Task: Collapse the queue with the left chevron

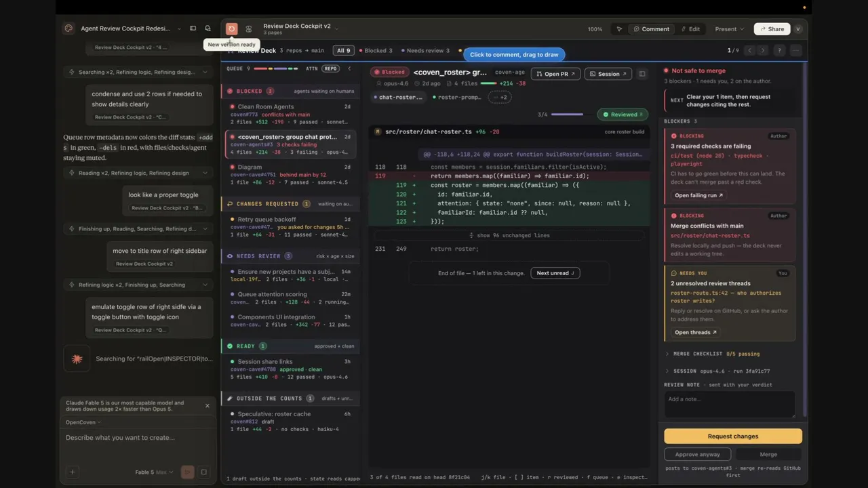Action: point(349,68)
